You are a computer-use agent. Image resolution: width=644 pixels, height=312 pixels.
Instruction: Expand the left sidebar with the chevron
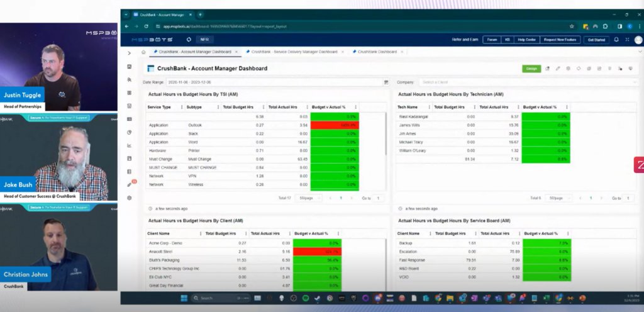[129, 53]
